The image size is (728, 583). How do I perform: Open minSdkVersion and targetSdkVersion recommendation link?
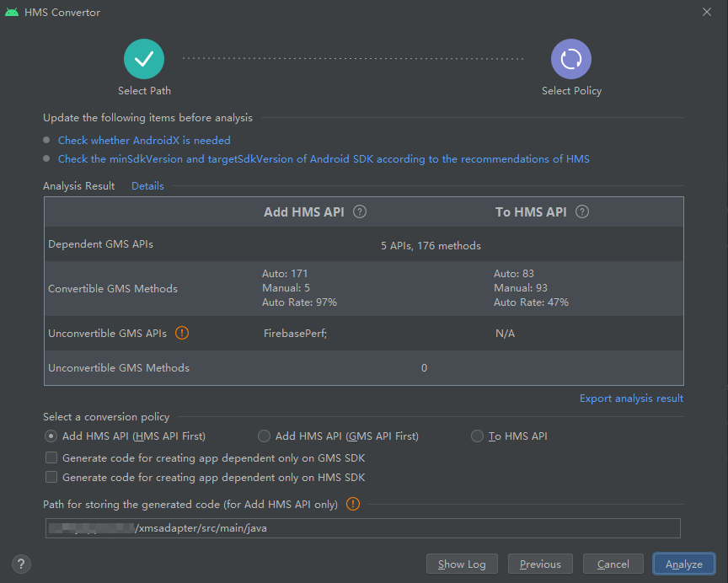[x=324, y=158]
